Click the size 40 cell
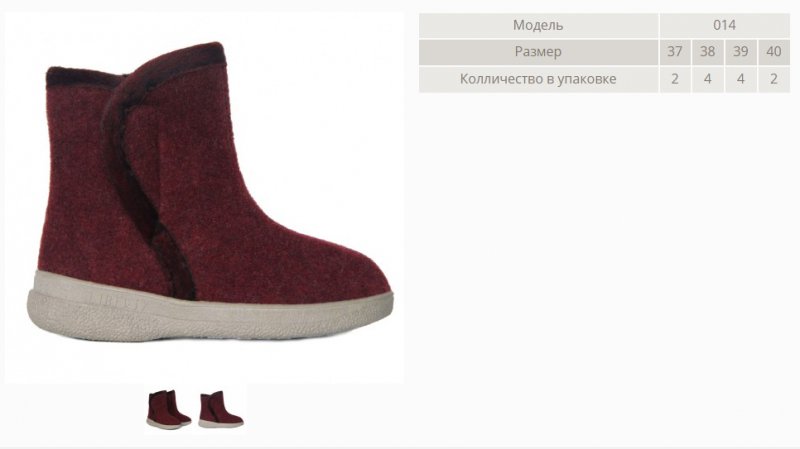 773,52
